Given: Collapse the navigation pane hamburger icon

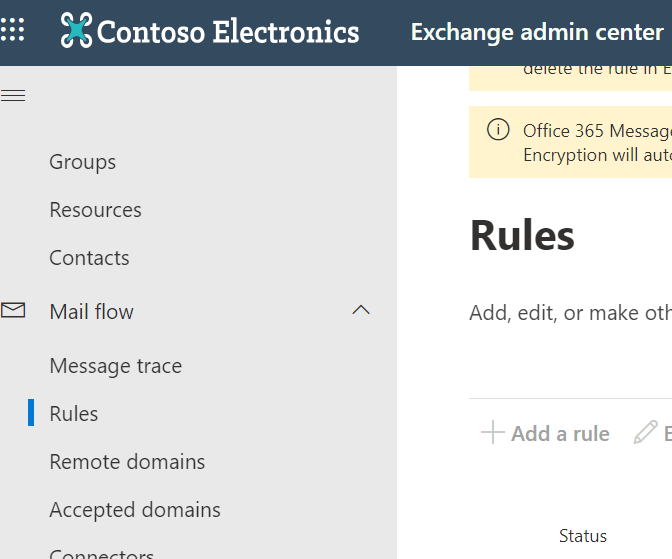Looking at the screenshot, I should coord(13,95).
